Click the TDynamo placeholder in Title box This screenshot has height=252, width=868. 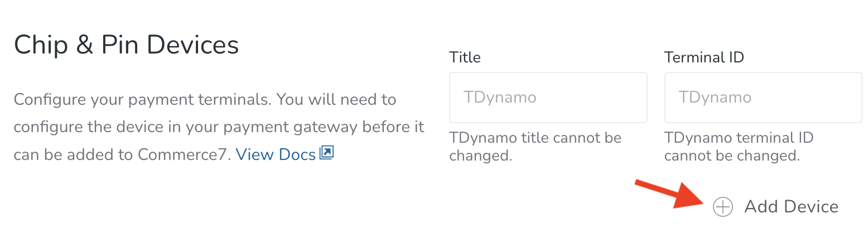(500, 98)
